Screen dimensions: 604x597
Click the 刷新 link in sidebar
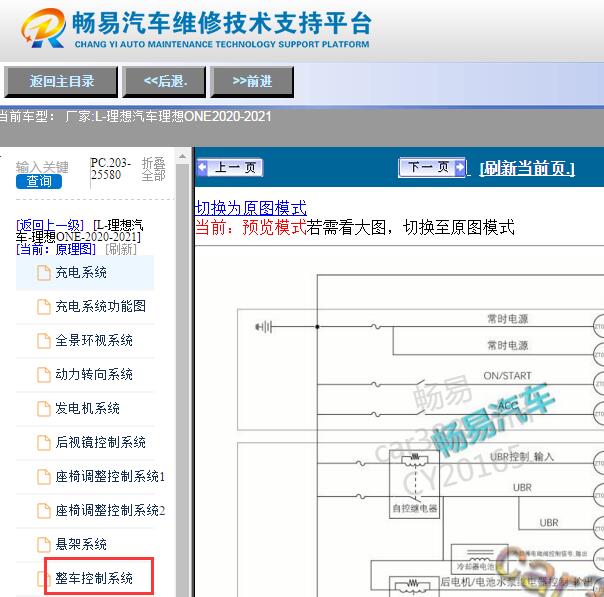(x=121, y=249)
